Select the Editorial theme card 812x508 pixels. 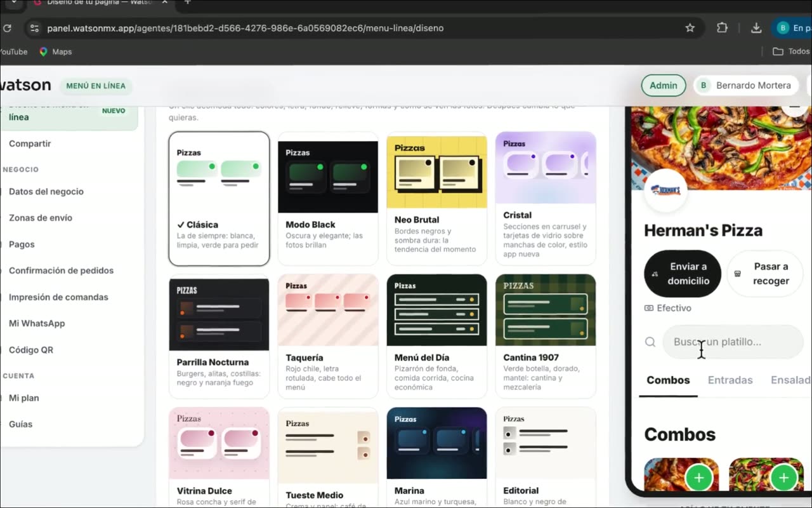click(546, 457)
